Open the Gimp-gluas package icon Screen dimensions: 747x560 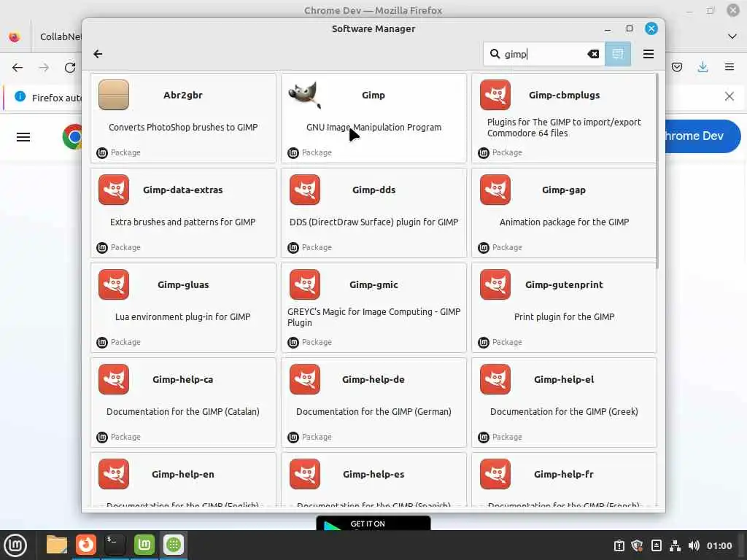point(113,284)
